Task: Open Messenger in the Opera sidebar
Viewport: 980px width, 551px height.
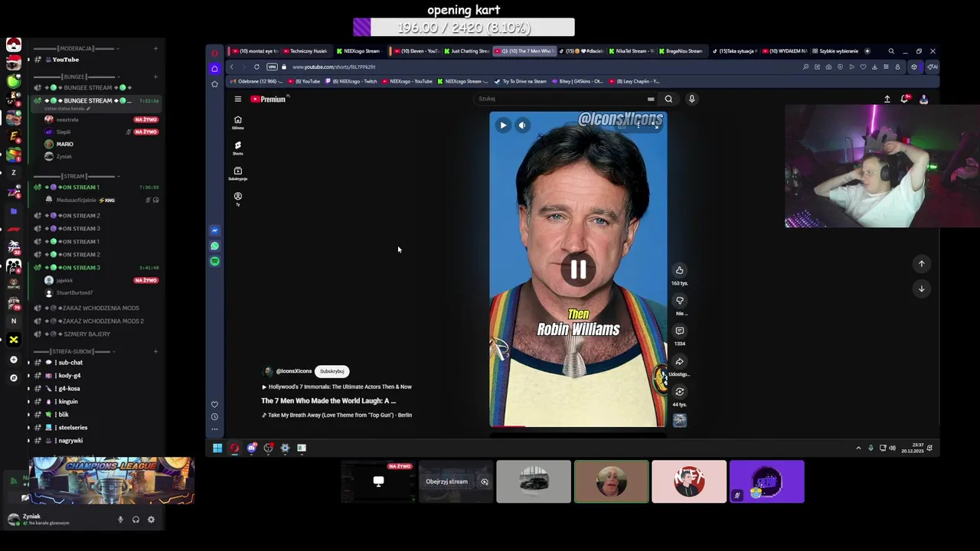Action: point(215,230)
